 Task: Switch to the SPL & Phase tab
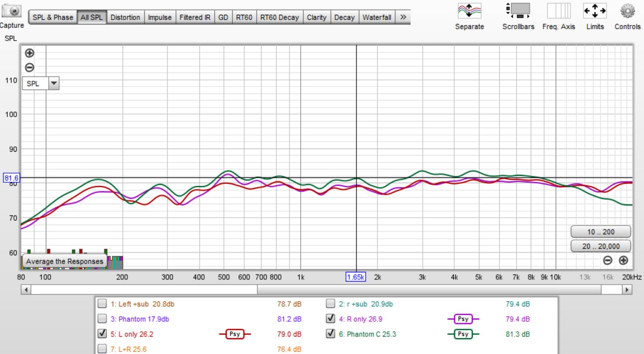point(53,17)
